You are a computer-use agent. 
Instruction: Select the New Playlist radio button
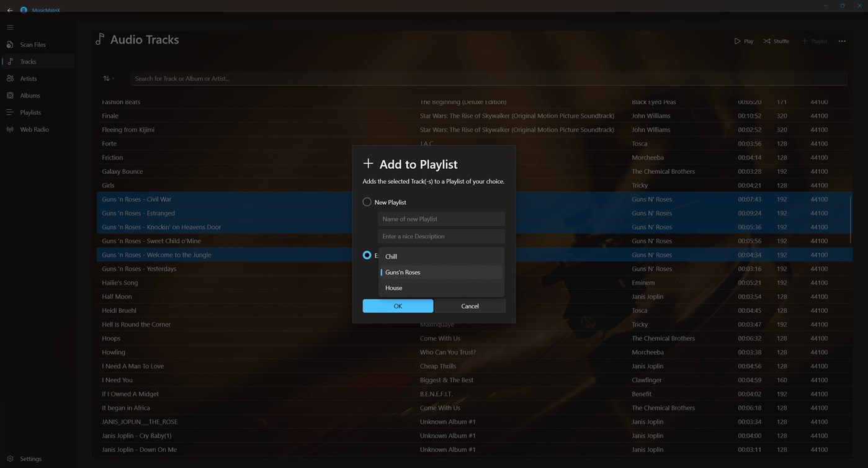[367, 202]
